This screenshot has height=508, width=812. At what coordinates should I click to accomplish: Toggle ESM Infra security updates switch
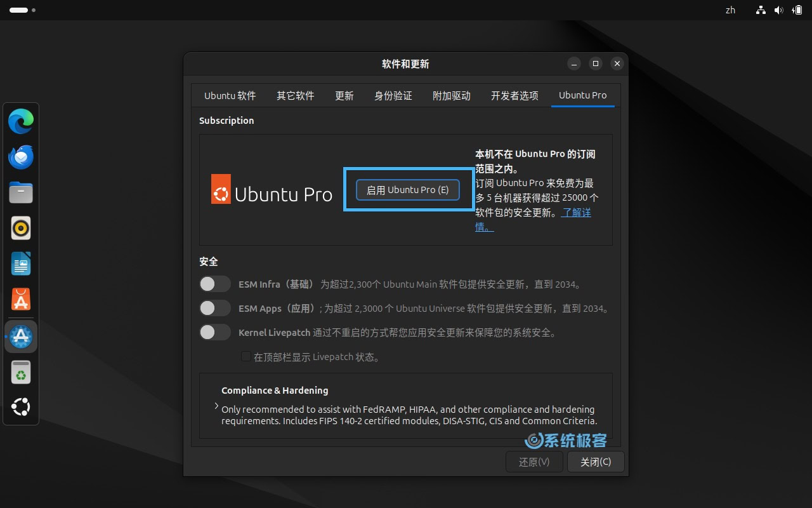tap(215, 284)
